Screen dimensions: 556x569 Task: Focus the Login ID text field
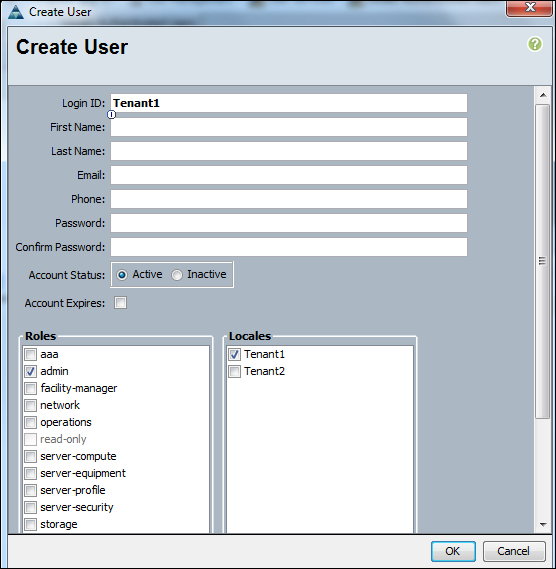pyautogui.click(x=289, y=103)
